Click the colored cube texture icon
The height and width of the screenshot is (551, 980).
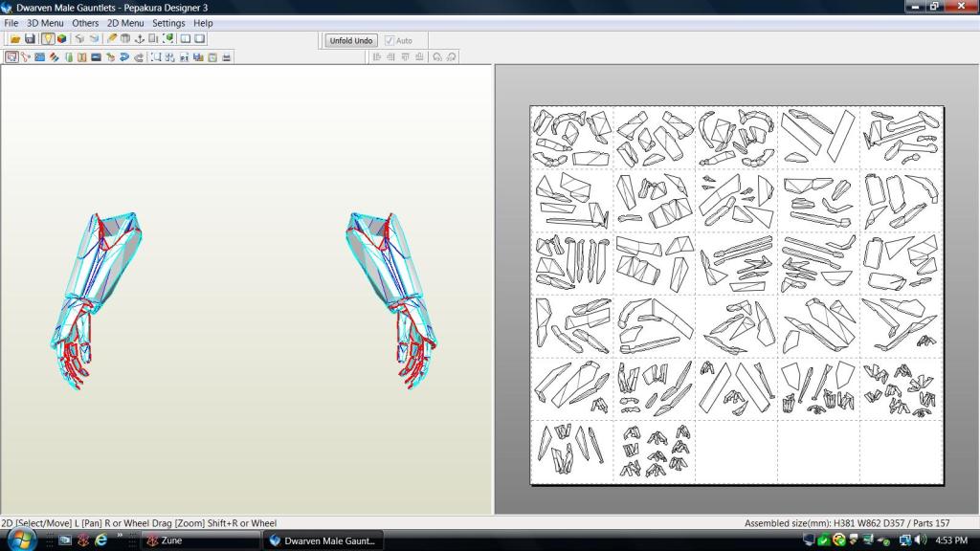[x=62, y=38]
